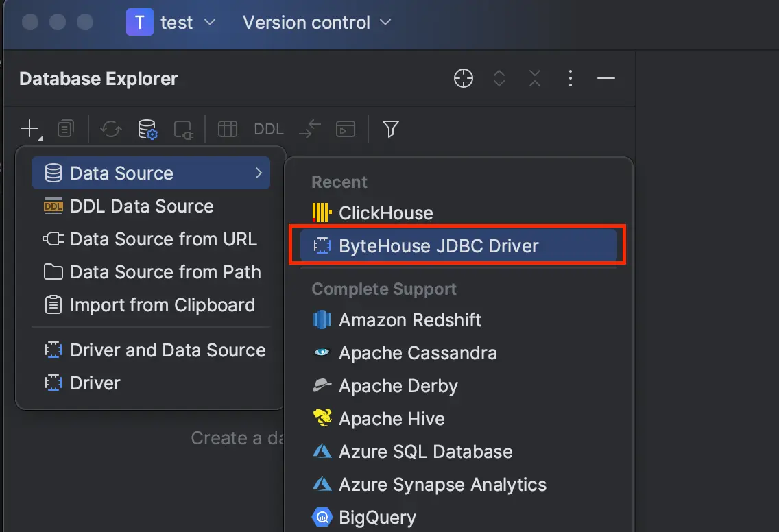Select ClickHouse from Recent list

point(459,213)
